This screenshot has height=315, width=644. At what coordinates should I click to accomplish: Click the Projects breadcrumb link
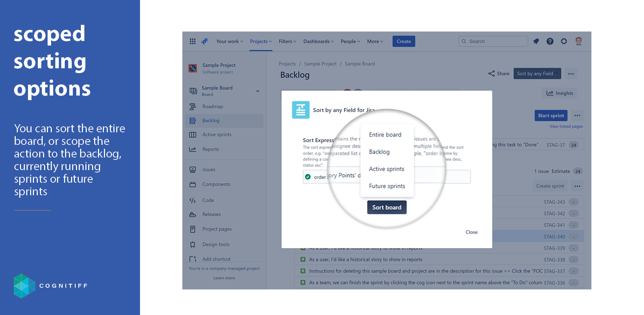[287, 64]
